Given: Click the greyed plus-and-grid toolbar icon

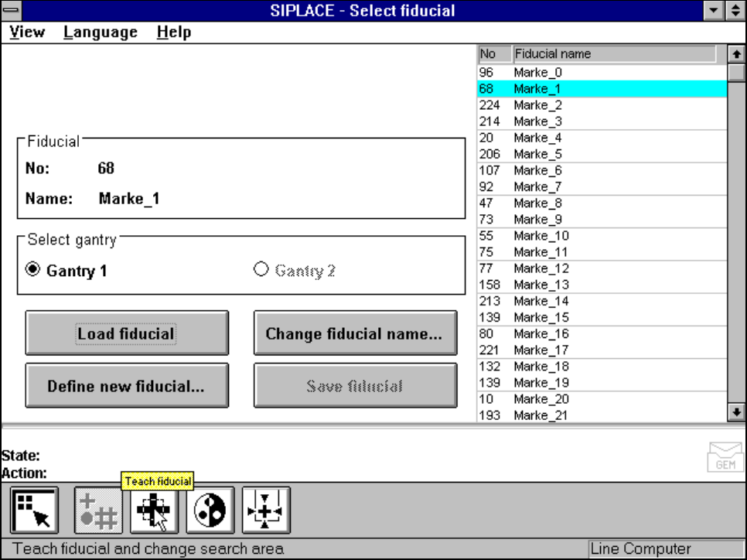Looking at the screenshot, I should pyautogui.click(x=97, y=510).
